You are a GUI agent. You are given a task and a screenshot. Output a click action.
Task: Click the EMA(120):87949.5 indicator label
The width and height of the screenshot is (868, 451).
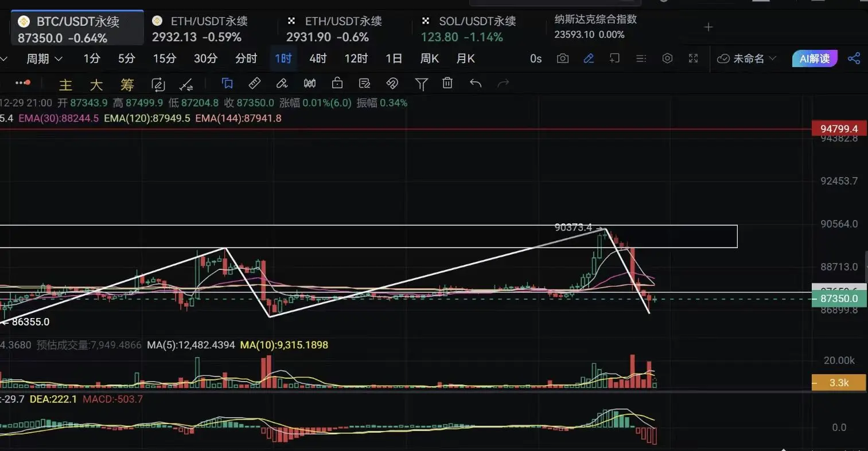tap(147, 119)
